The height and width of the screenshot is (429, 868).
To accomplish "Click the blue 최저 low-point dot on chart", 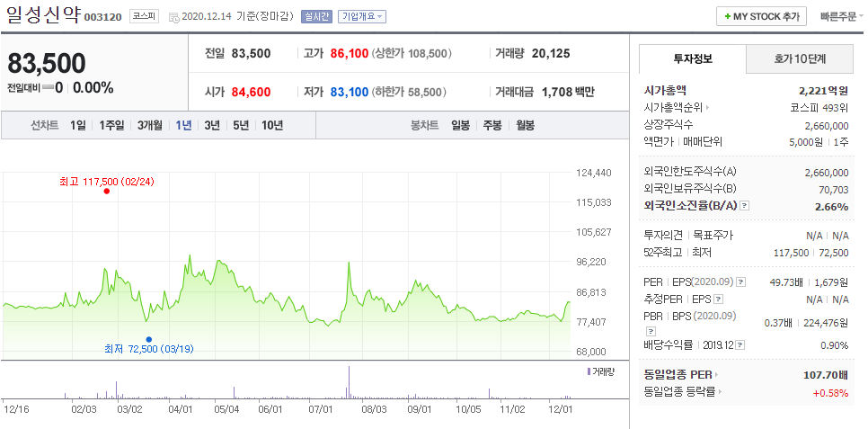I will click(x=149, y=339).
